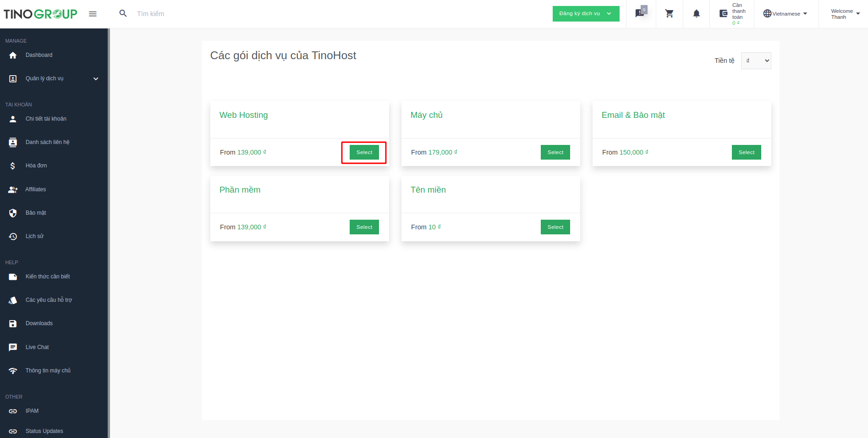Click the Lịch sử history icon
The height and width of the screenshot is (438, 868).
13,236
